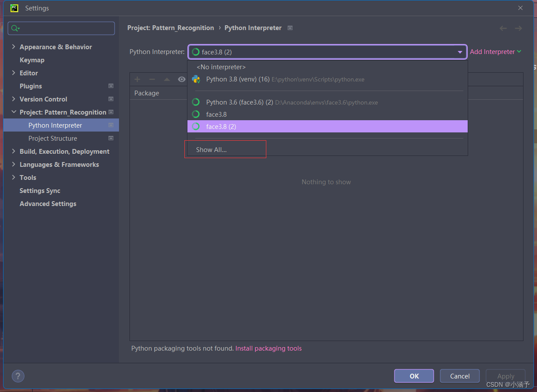Click the settings search field

point(61,28)
